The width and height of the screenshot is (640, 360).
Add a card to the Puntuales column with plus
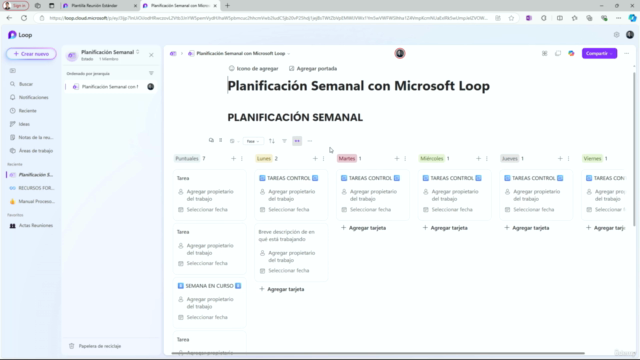coord(233,158)
